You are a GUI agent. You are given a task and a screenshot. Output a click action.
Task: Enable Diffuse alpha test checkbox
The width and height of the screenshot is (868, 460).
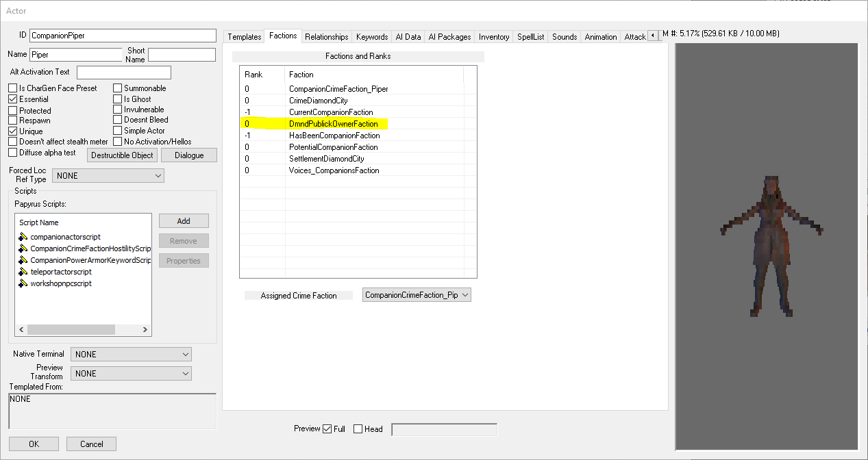(12, 153)
